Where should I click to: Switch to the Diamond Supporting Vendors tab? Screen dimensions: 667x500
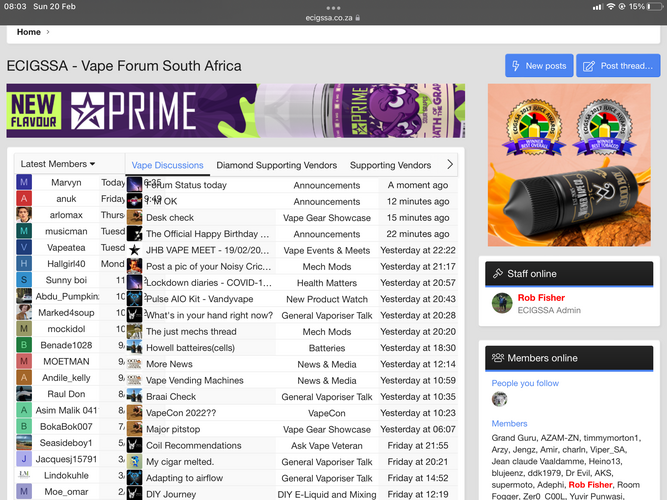(276, 165)
